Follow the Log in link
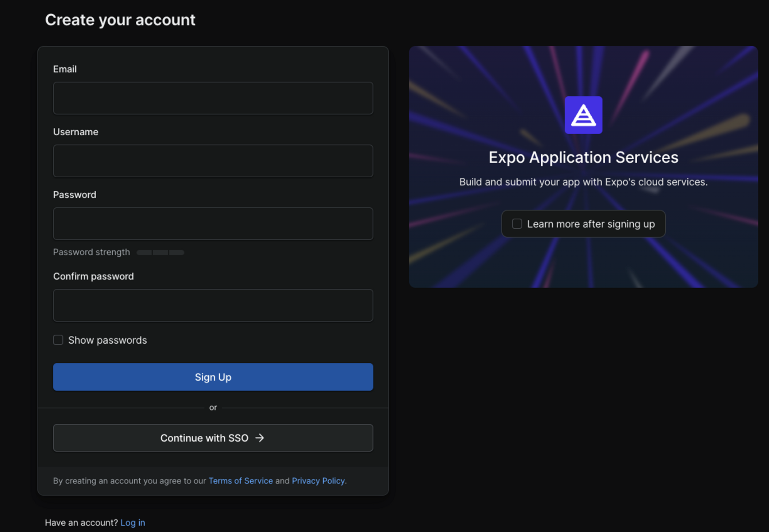Screen dimensions: 769x532 click(132, 523)
